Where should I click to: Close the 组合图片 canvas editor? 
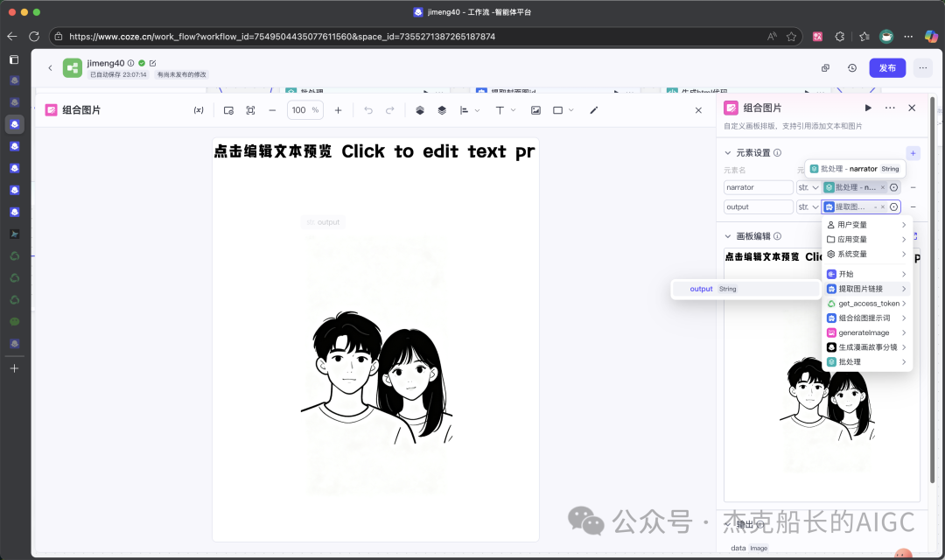[698, 110]
